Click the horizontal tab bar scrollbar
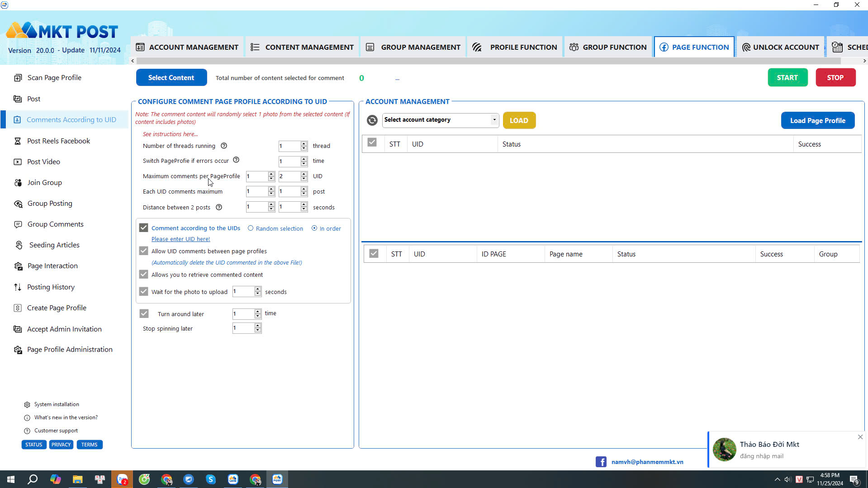The height and width of the screenshot is (488, 868). pyautogui.click(x=489, y=61)
